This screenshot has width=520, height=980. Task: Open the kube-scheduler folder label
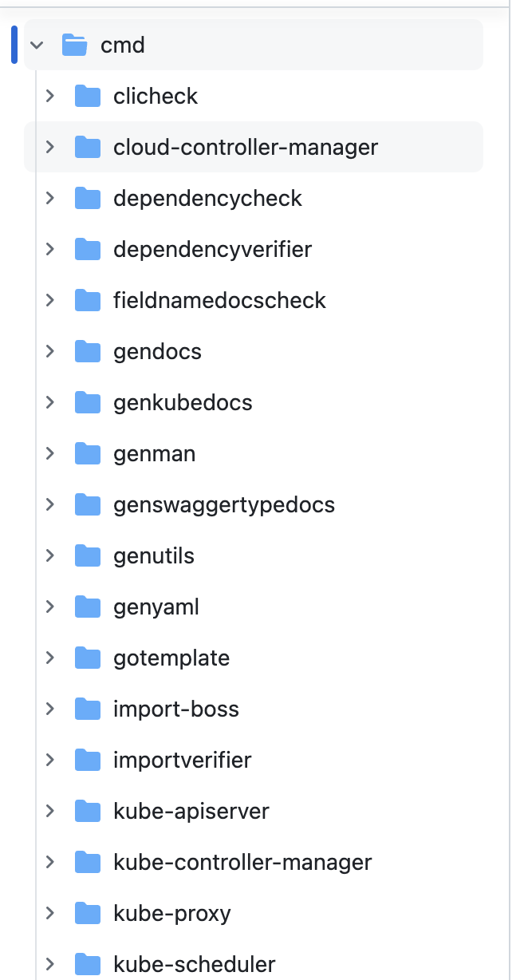[x=195, y=964]
